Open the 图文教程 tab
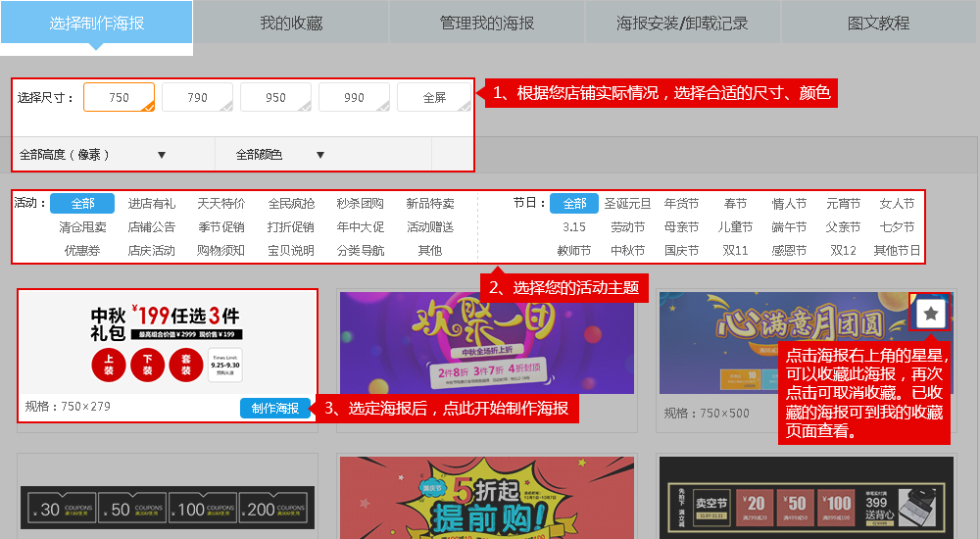Screen dimensions: 980x539 (878, 24)
